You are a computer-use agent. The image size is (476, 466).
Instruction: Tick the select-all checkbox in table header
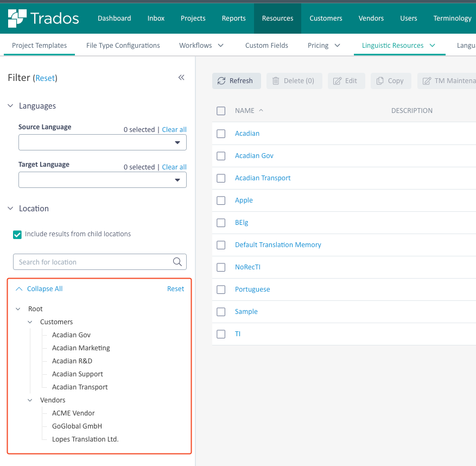pos(221,111)
